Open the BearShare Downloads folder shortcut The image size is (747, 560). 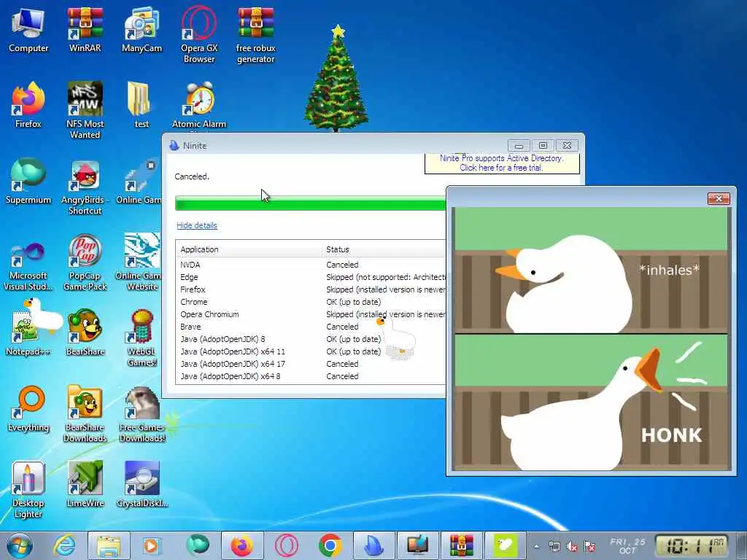85,413
